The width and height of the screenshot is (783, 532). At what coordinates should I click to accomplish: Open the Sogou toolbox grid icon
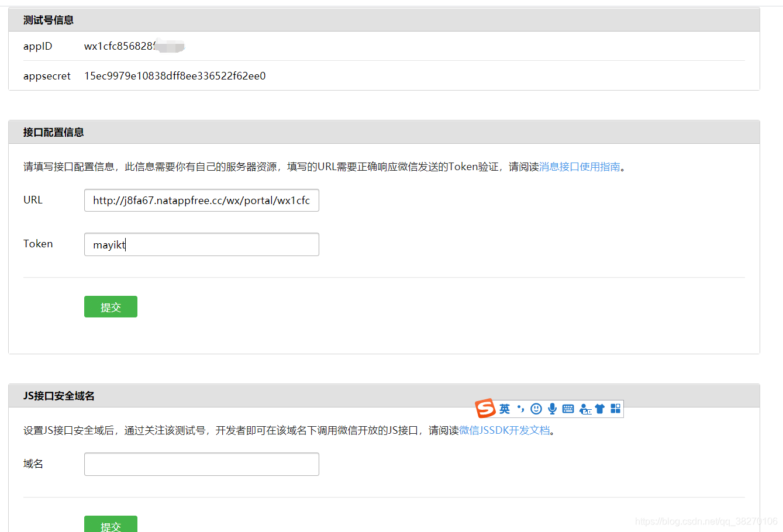615,409
